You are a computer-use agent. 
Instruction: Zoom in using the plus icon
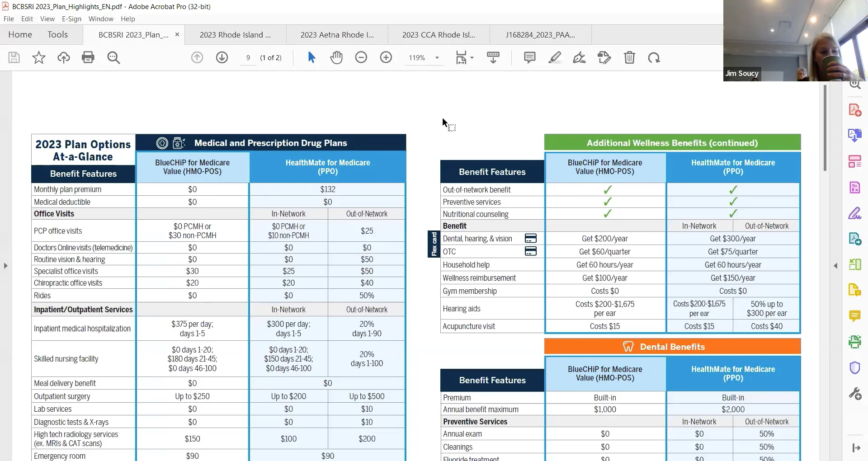[x=386, y=57]
